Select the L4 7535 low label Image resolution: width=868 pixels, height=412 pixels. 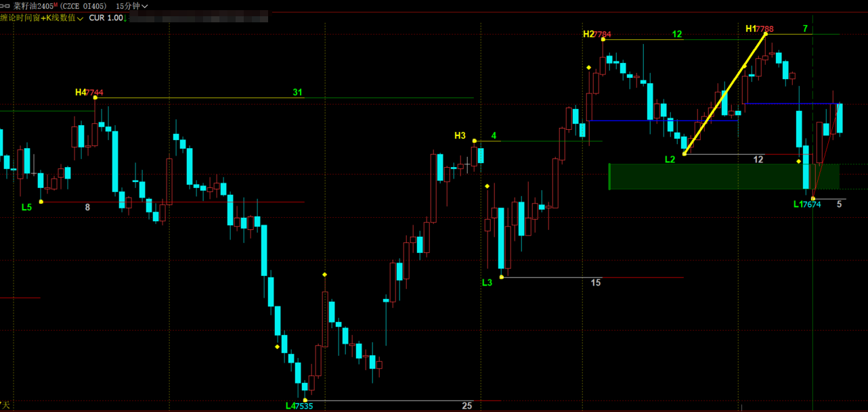tap(299, 406)
